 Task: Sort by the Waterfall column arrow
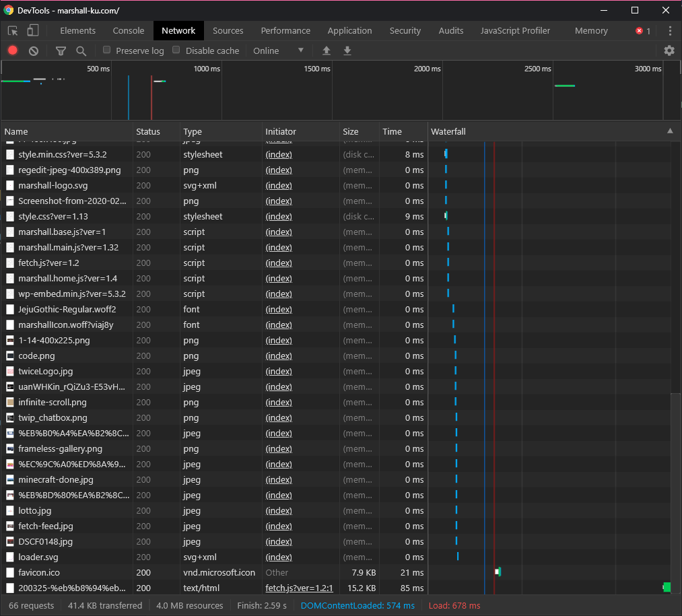coord(669,131)
